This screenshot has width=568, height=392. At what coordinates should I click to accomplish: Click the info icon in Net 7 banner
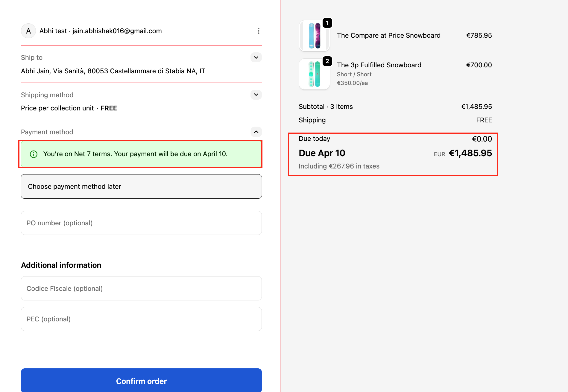tap(34, 154)
